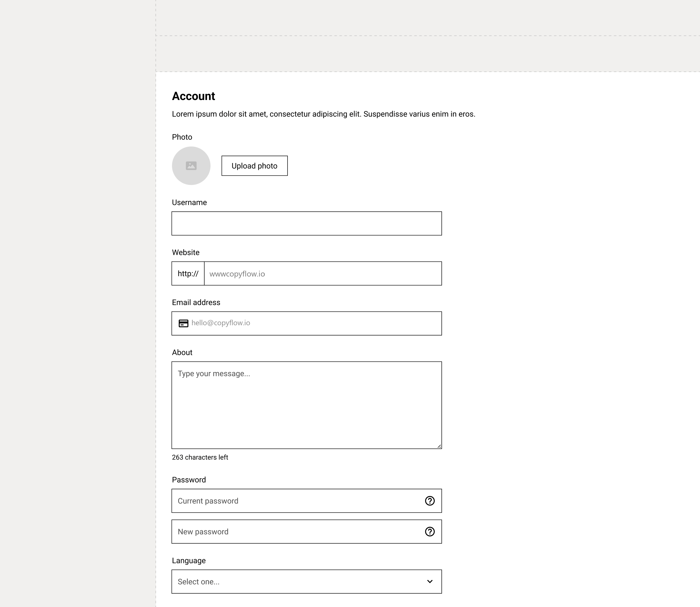Click the '263 characters left' text

(200, 457)
